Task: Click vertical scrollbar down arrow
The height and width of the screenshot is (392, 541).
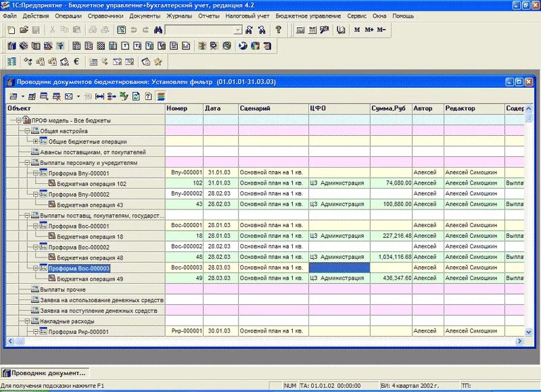Action: pyautogui.click(x=528, y=332)
